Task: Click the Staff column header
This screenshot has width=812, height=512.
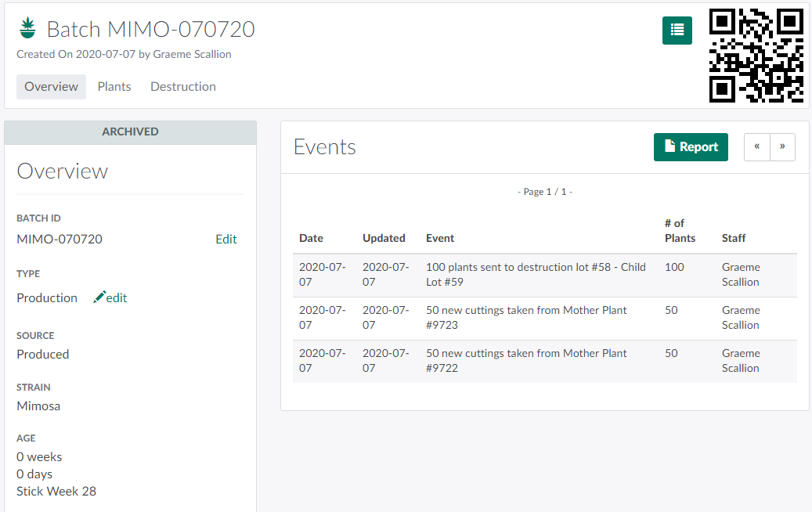Action: [734, 238]
